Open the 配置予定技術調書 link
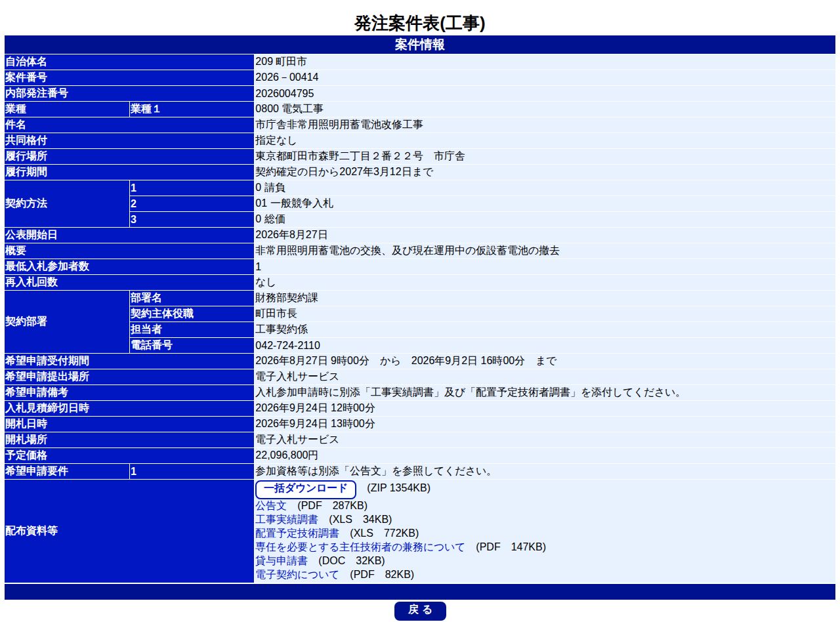840x622 pixels. (x=297, y=533)
